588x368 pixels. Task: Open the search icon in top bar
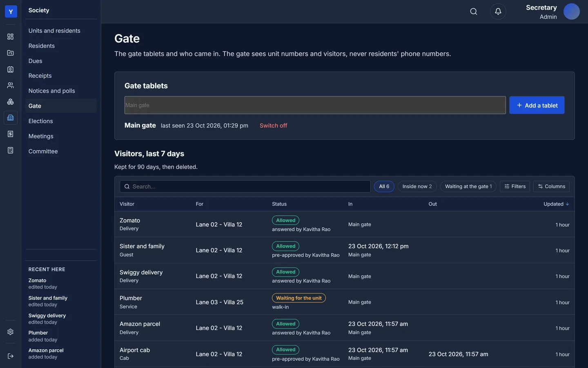(474, 11)
